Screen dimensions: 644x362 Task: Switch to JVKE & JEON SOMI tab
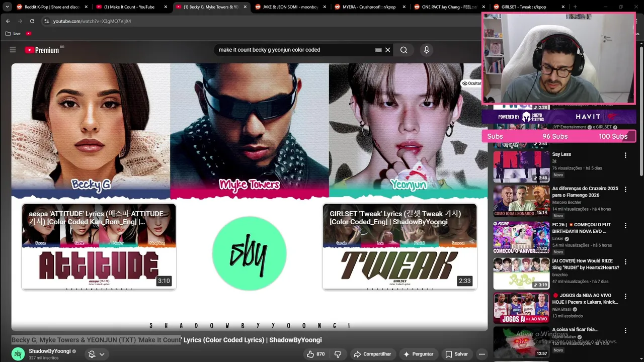pos(290,7)
